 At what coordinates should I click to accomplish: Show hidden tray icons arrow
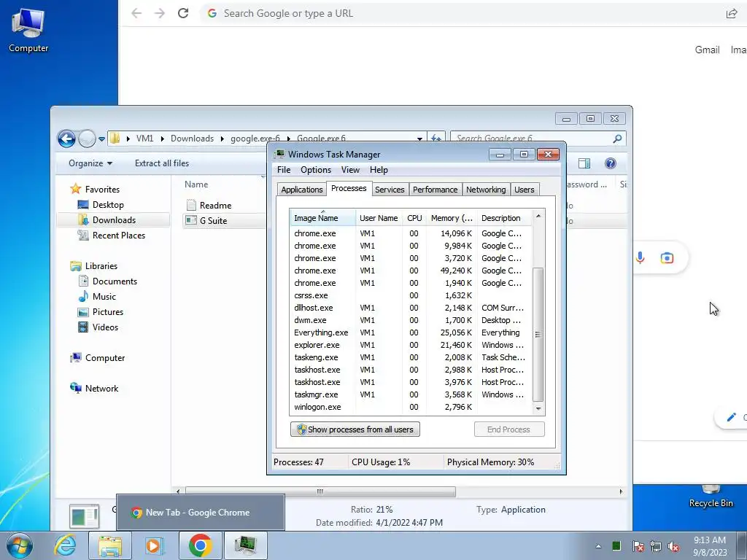point(598,546)
